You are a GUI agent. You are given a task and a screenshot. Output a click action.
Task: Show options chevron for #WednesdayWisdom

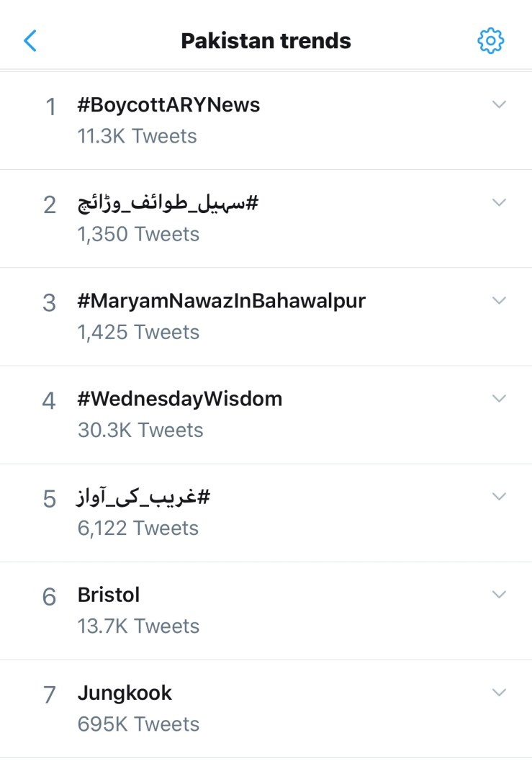coord(499,398)
